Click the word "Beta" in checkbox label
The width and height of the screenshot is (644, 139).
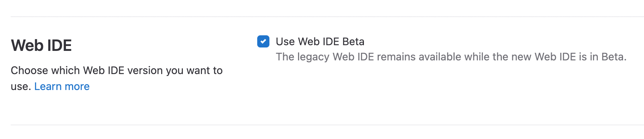point(353,41)
